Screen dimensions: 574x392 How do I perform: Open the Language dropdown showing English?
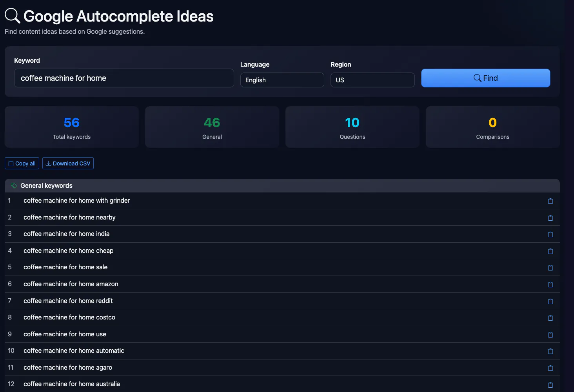pyautogui.click(x=282, y=80)
